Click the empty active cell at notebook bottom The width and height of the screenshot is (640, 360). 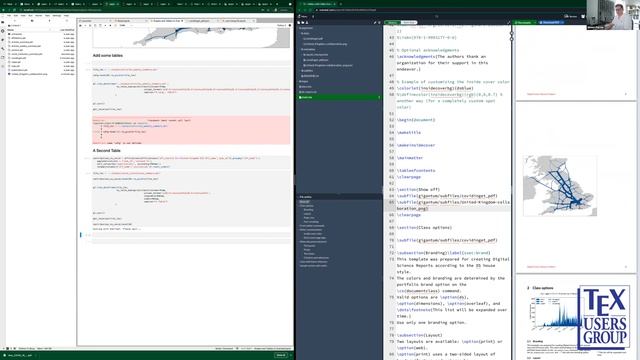pos(191,235)
